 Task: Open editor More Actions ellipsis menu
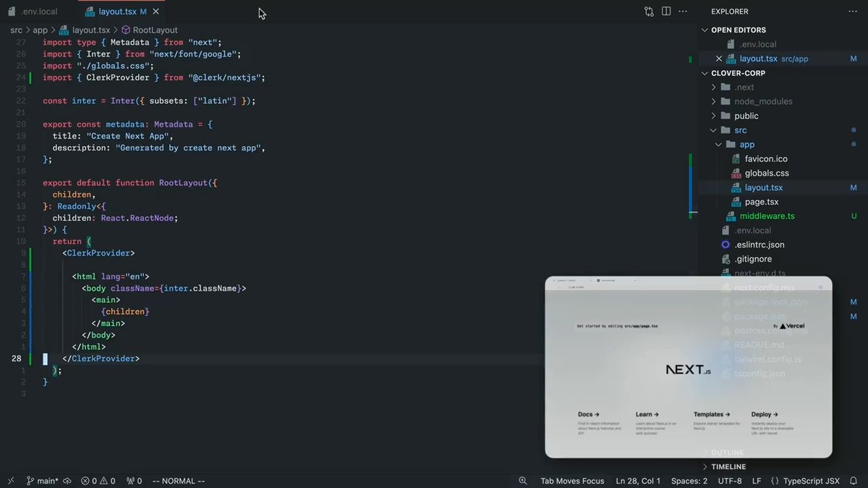click(x=684, y=12)
